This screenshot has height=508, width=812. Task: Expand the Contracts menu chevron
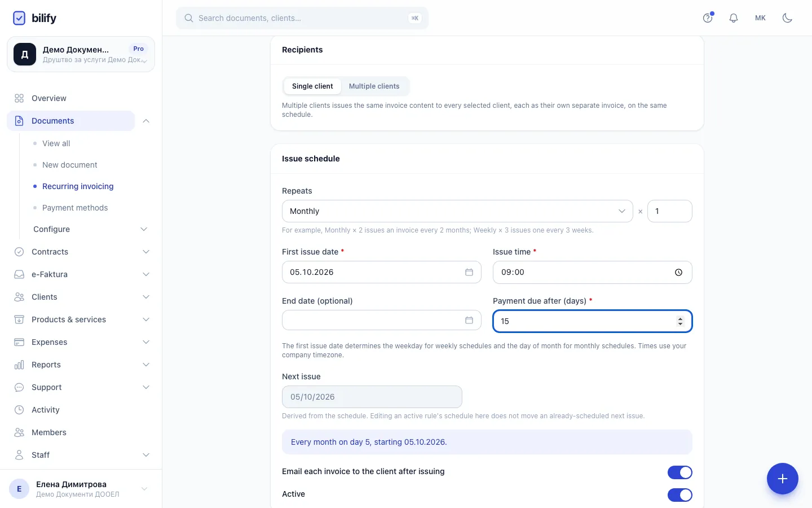click(146, 252)
